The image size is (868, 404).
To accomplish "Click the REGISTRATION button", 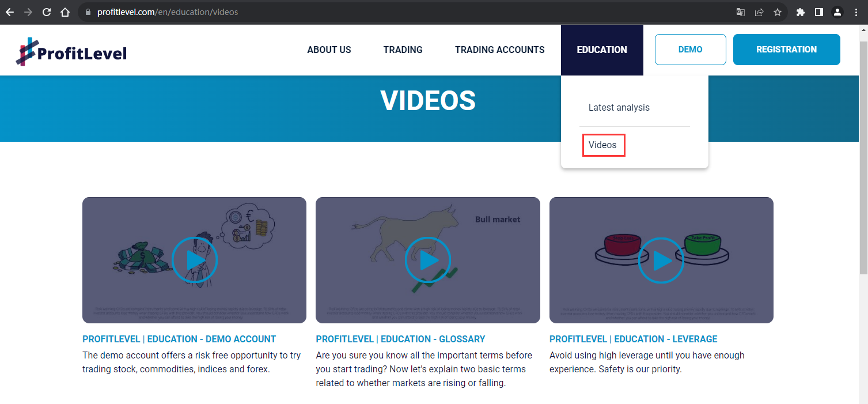I will [787, 50].
